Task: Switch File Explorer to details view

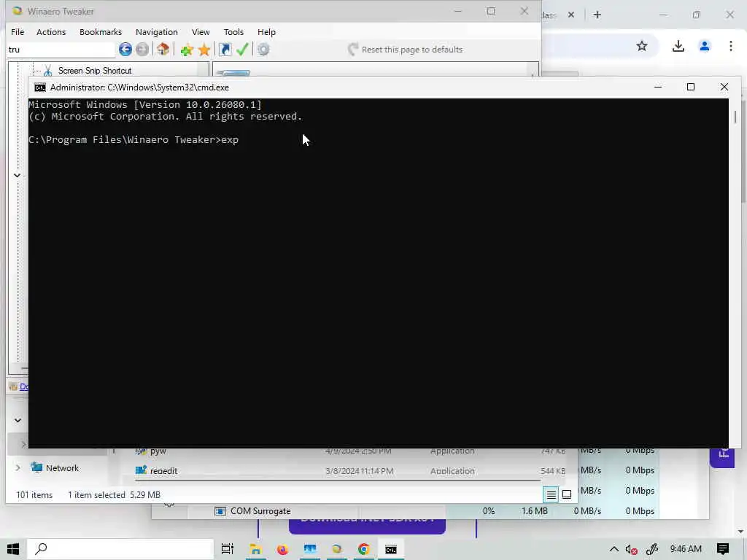Action: [x=551, y=495]
